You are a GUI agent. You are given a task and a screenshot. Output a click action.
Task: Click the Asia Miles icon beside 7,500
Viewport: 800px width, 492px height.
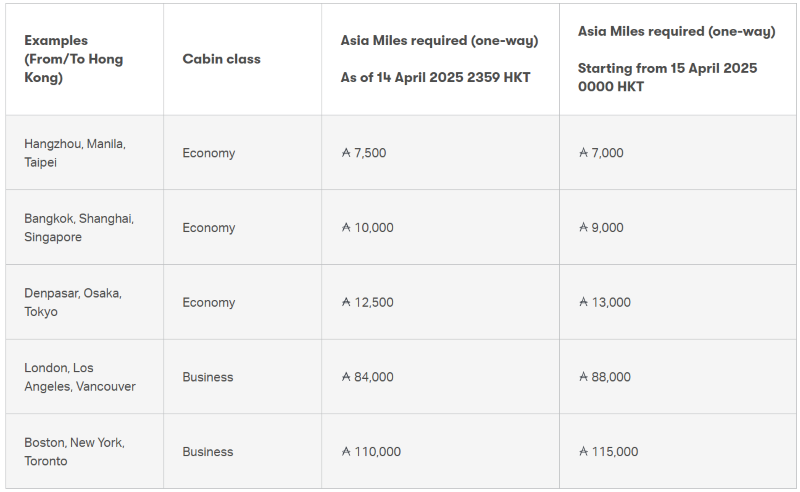point(346,153)
